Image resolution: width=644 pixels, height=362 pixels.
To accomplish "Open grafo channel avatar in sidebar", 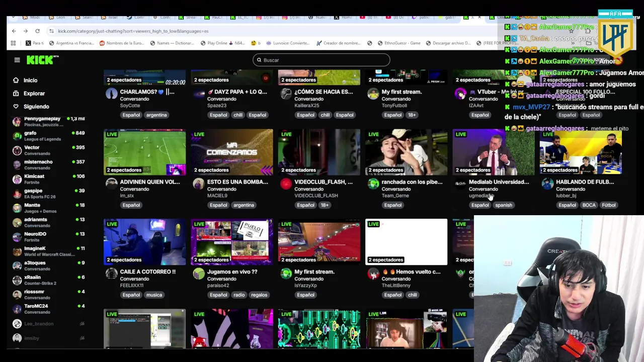I will tap(17, 136).
